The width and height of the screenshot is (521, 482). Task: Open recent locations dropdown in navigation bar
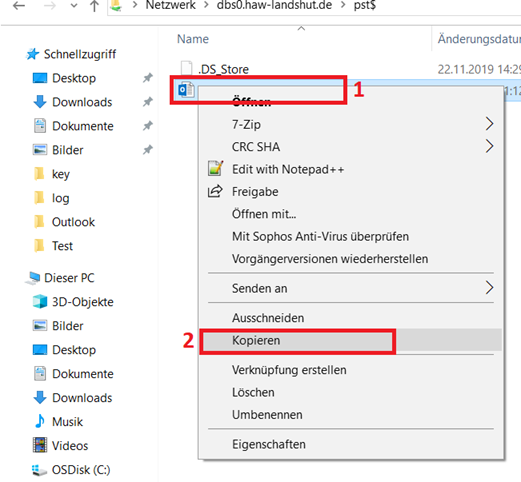pos(74,6)
